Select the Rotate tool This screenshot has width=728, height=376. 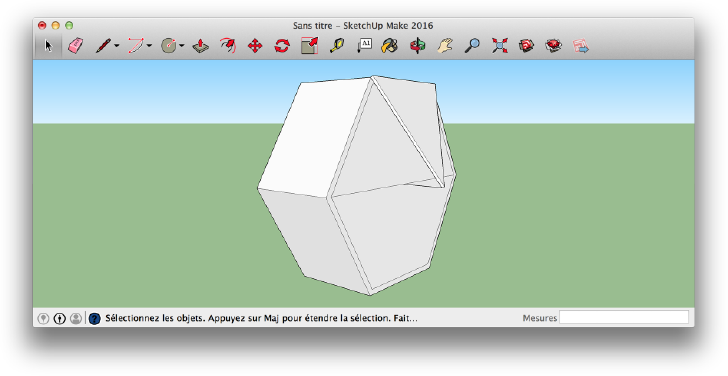[282, 45]
